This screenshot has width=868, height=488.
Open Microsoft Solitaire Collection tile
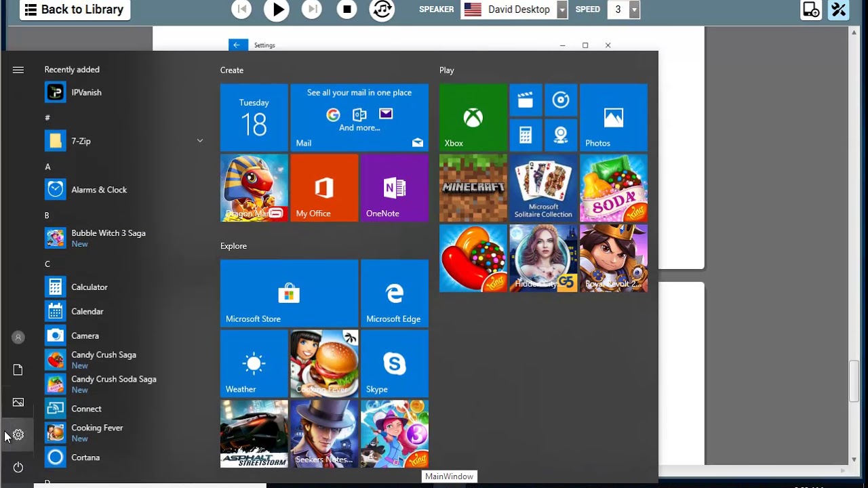click(x=543, y=188)
